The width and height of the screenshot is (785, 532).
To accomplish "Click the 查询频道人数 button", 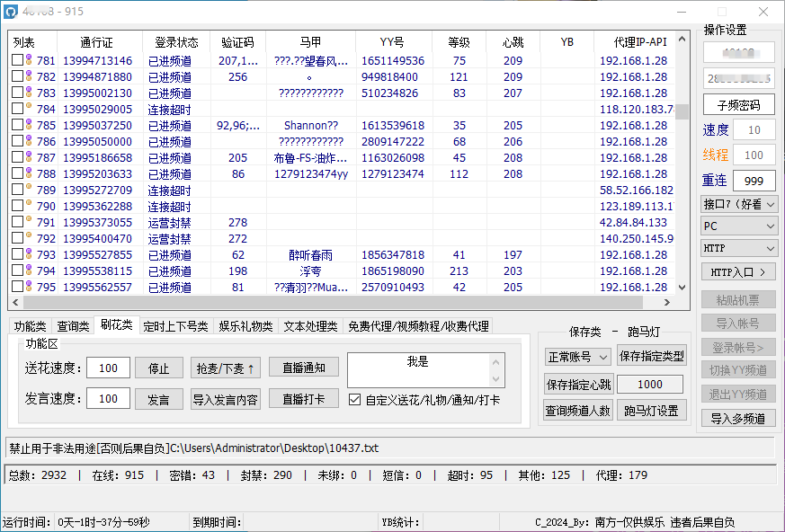I will pos(578,411).
